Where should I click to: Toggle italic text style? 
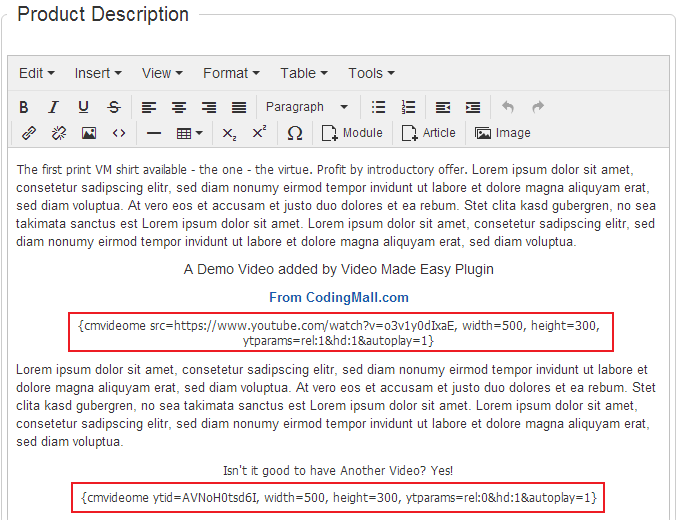[54, 107]
